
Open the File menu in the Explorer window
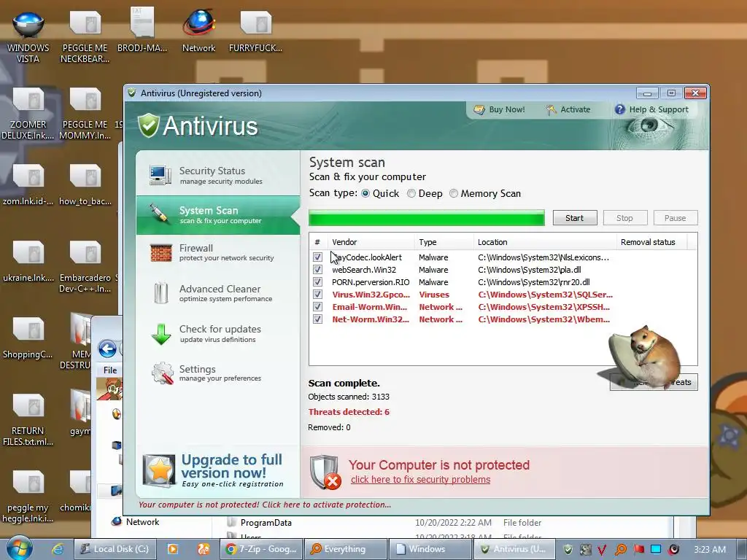point(110,370)
